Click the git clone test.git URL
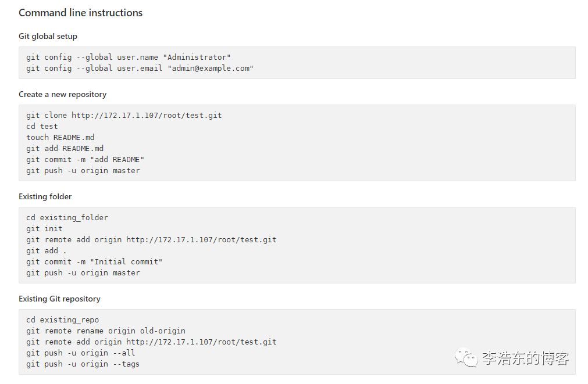 point(147,115)
